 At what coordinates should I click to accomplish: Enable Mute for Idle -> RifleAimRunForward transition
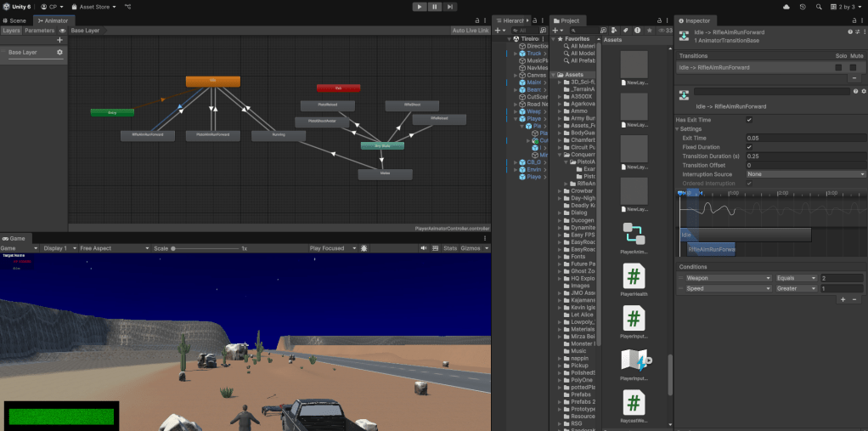click(854, 67)
